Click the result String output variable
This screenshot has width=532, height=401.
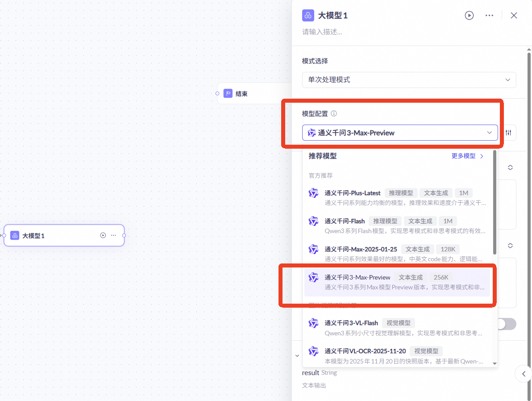[319, 372]
